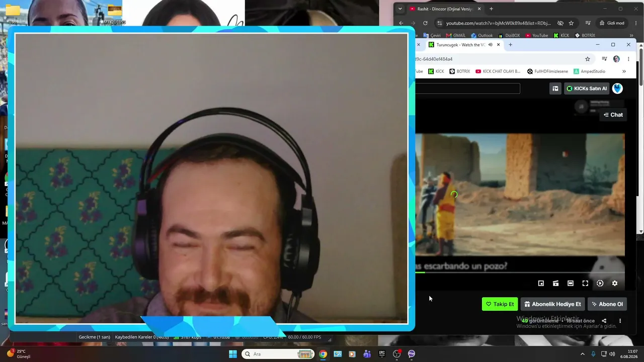
Task: Open the Çeviri bookmark
Action: (432, 36)
